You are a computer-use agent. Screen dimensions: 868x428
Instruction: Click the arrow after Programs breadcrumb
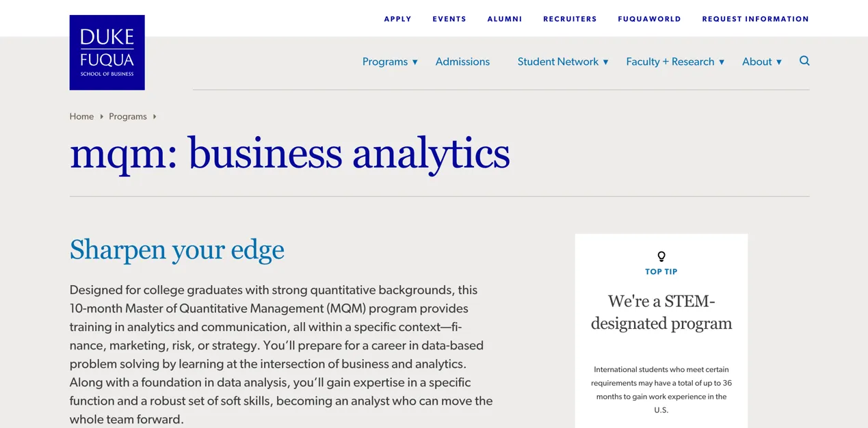coord(155,117)
